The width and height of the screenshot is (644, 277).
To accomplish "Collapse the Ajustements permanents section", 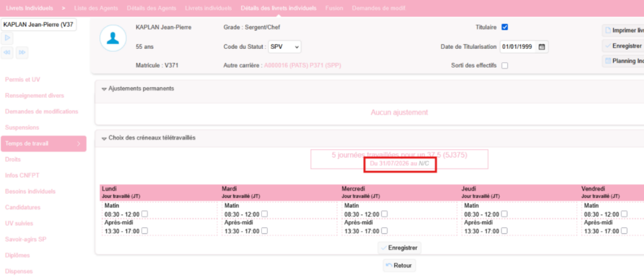I will 104,89.
